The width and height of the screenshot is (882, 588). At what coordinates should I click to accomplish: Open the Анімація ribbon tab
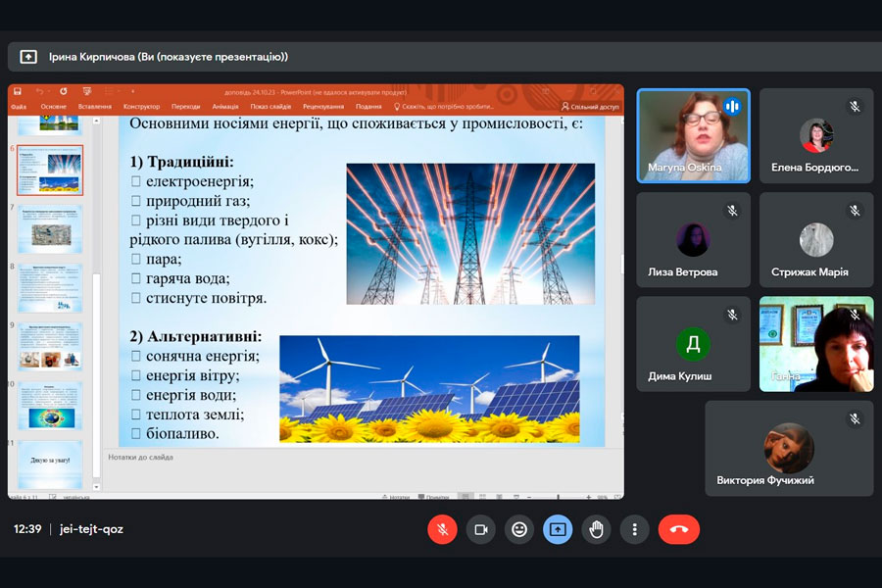pyautogui.click(x=224, y=107)
